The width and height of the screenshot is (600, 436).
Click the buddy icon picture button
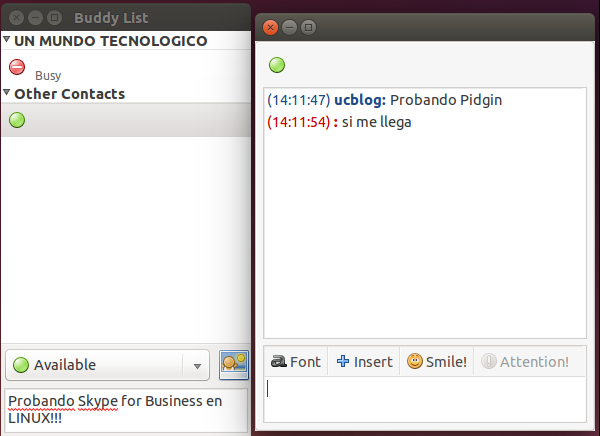[x=234, y=365]
